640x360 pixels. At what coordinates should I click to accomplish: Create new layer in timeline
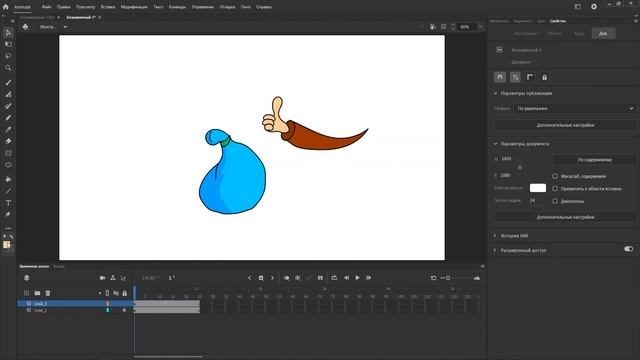pos(27,293)
